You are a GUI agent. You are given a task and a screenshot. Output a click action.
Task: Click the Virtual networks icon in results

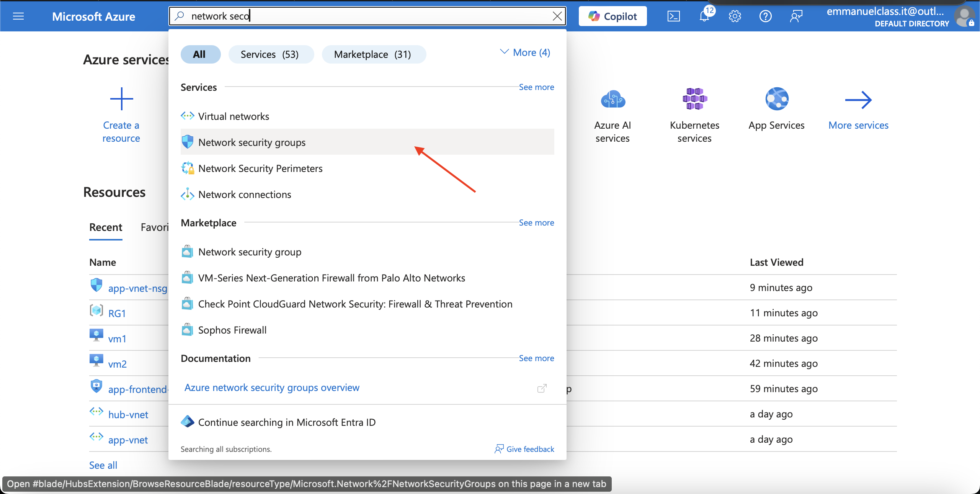click(188, 116)
